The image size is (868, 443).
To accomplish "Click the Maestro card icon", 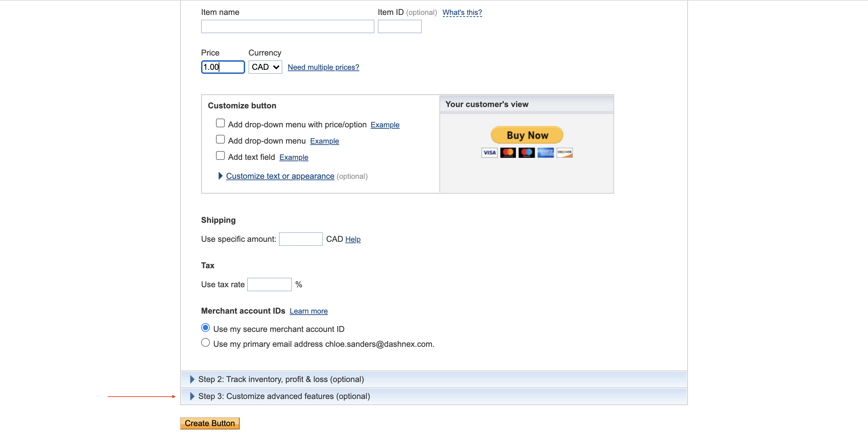I will [x=526, y=153].
